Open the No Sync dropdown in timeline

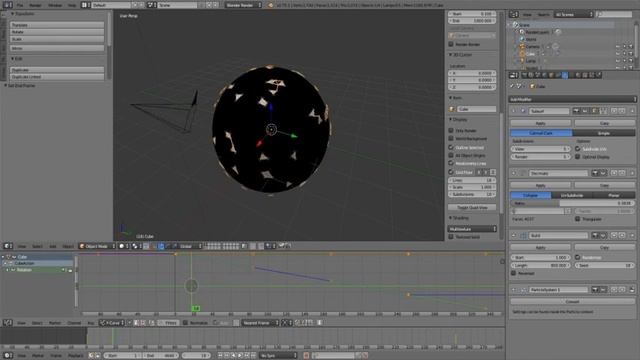coord(278,356)
